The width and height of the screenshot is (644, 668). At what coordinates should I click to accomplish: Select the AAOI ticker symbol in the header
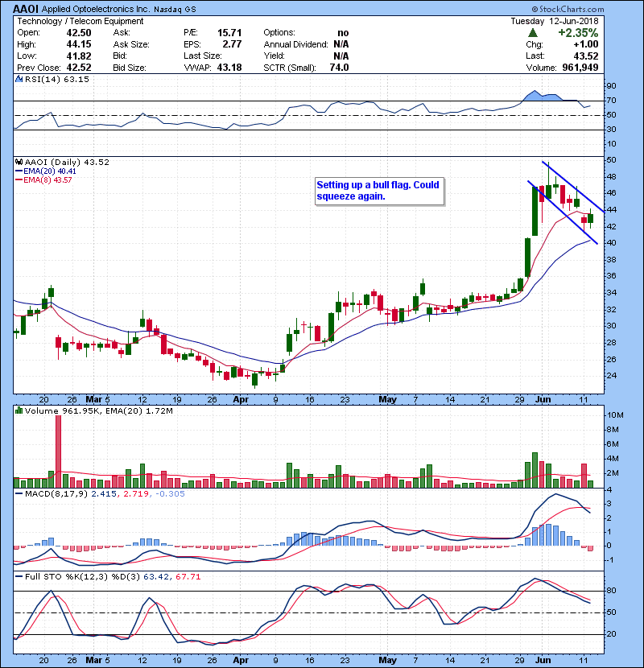tap(26, 9)
